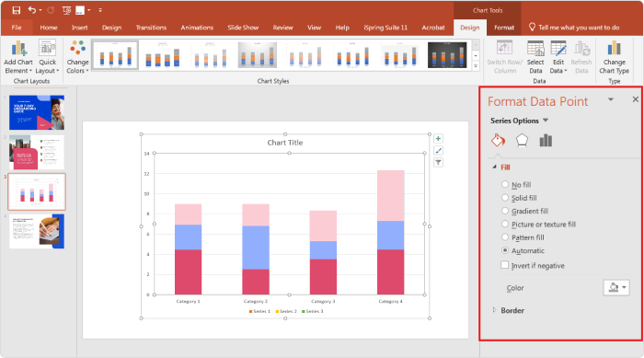This screenshot has height=358, width=644.
Task: Select Solid fill radio button
Action: [x=505, y=198]
